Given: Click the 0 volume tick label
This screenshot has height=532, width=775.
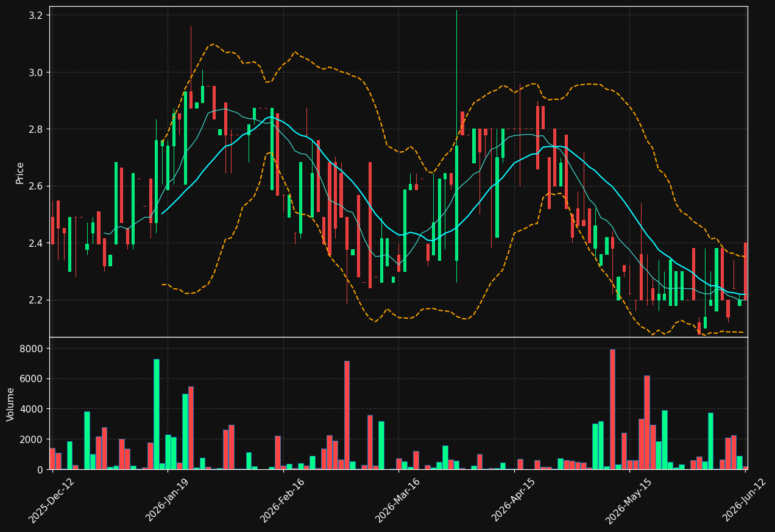Looking at the screenshot, I should pyautogui.click(x=41, y=470).
